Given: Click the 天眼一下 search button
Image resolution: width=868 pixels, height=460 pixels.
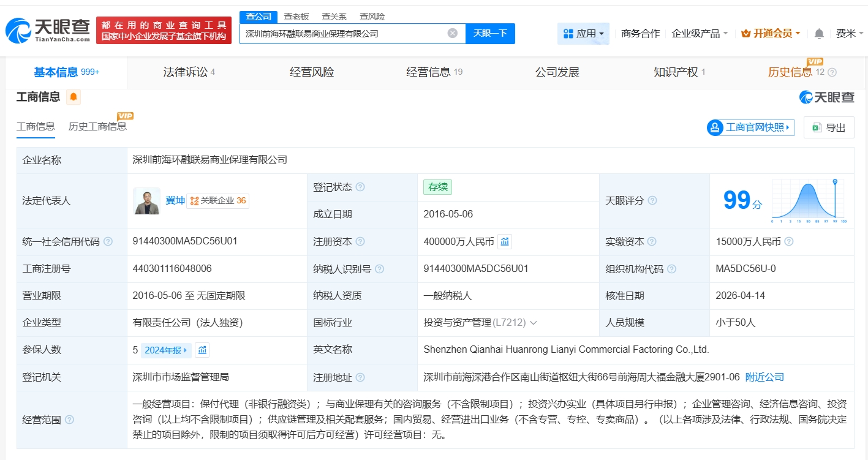Looking at the screenshot, I should pos(490,33).
